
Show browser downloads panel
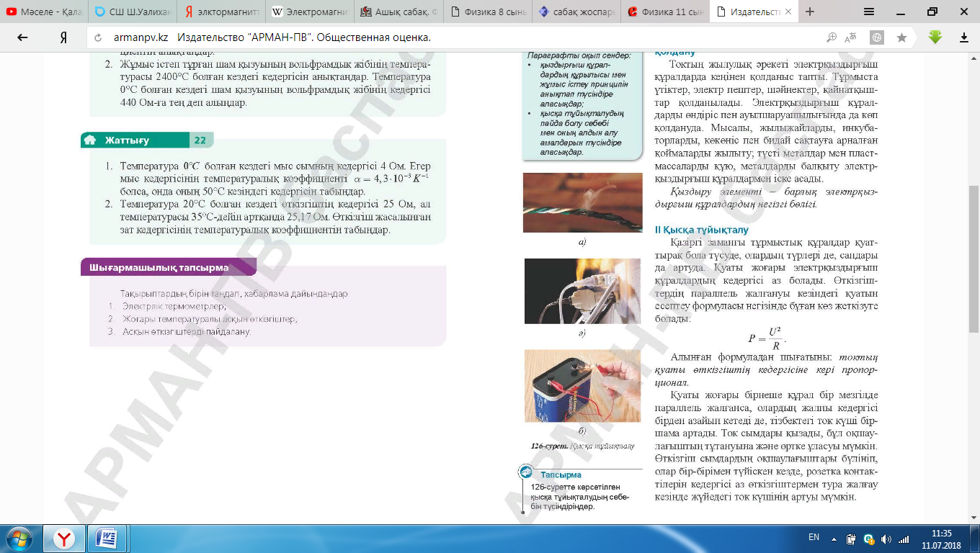(964, 38)
